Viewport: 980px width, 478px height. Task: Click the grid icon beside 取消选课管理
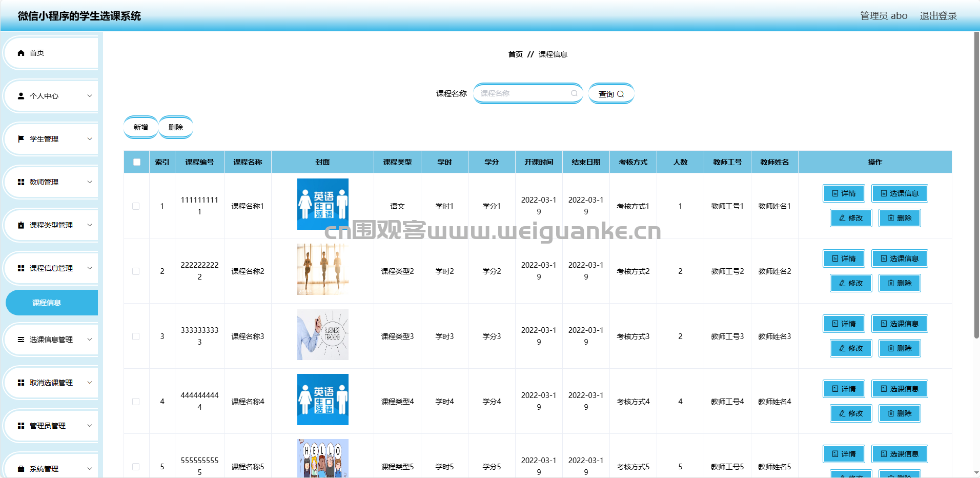21,383
